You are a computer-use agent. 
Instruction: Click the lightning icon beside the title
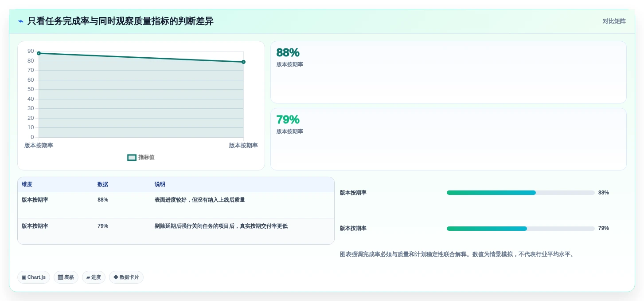[21, 21]
